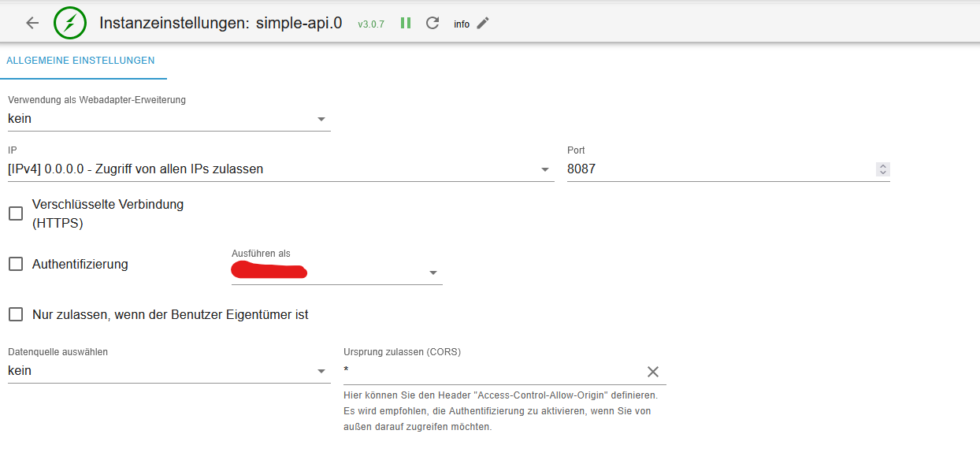This screenshot has height=471, width=980.
Task: Check 'Nur zulassen, wenn der Benutzer Eigentümer ist'
Action: click(x=16, y=314)
